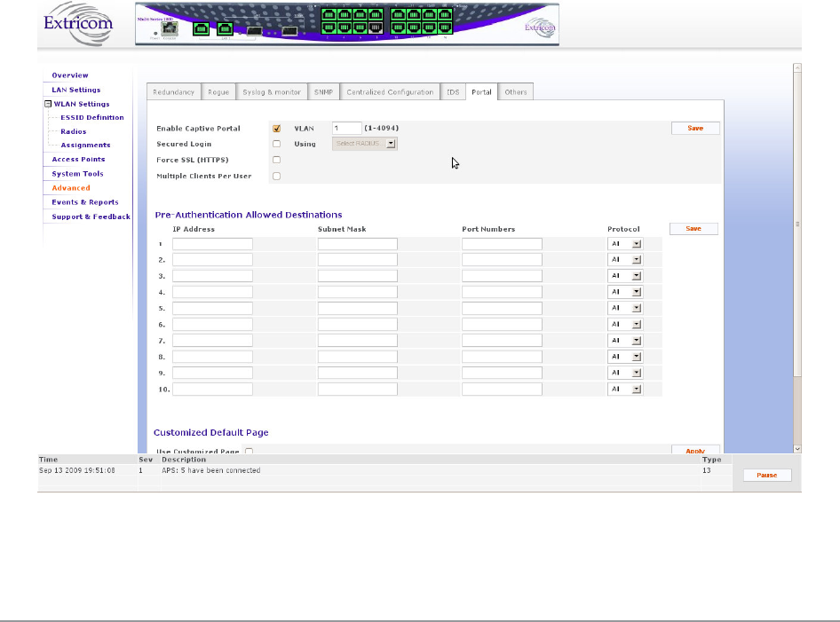Open the Assignments page

pos(86,145)
